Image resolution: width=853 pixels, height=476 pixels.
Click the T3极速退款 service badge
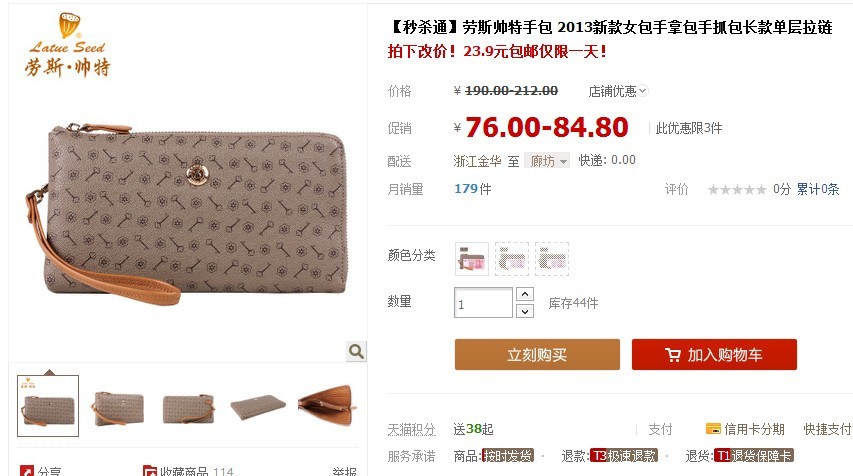pos(624,455)
